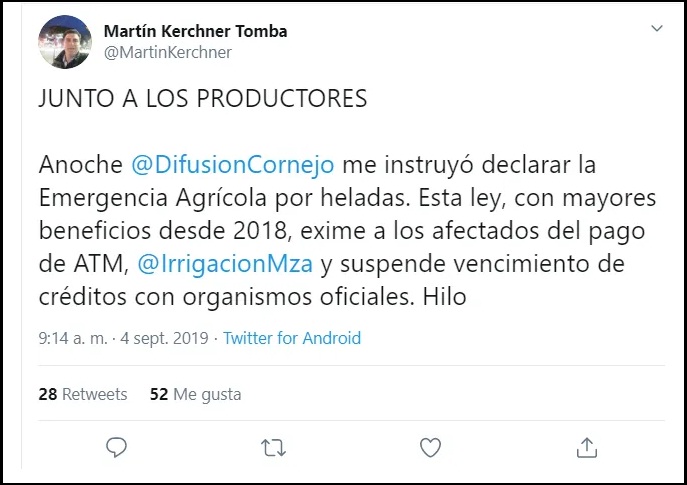
Task: Click the reply speech bubble icon
Action: coord(116,446)
